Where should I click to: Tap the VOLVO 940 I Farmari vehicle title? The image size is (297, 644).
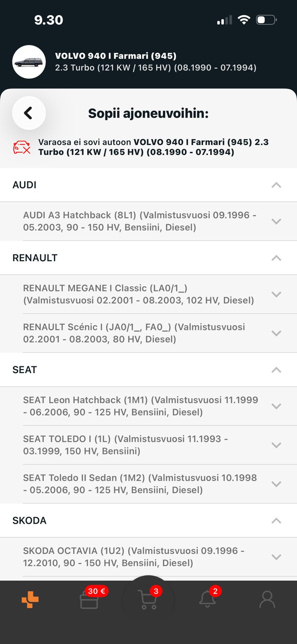click(116, 56)
